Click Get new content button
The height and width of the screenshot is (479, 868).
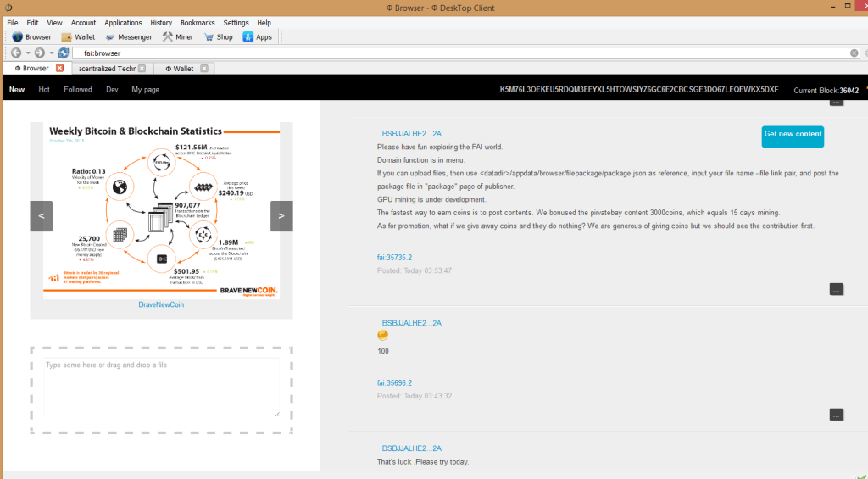(x=793, y=136)
